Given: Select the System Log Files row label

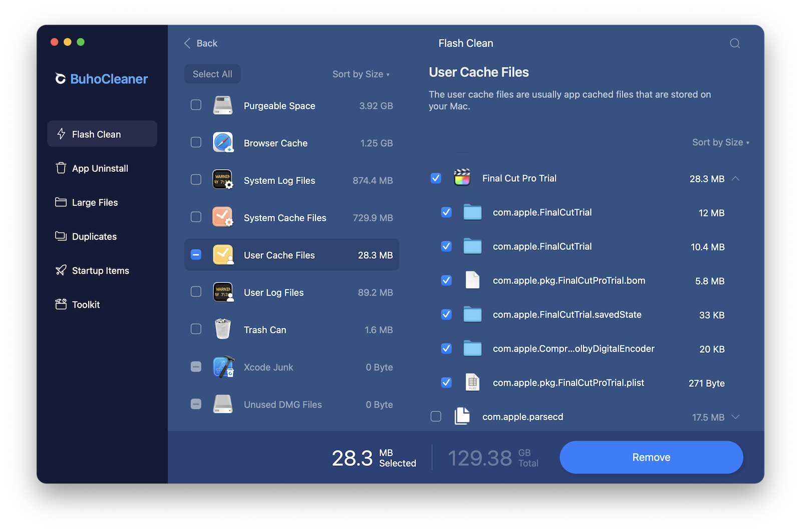Looking at the screenshot, I should pos(279,180).
